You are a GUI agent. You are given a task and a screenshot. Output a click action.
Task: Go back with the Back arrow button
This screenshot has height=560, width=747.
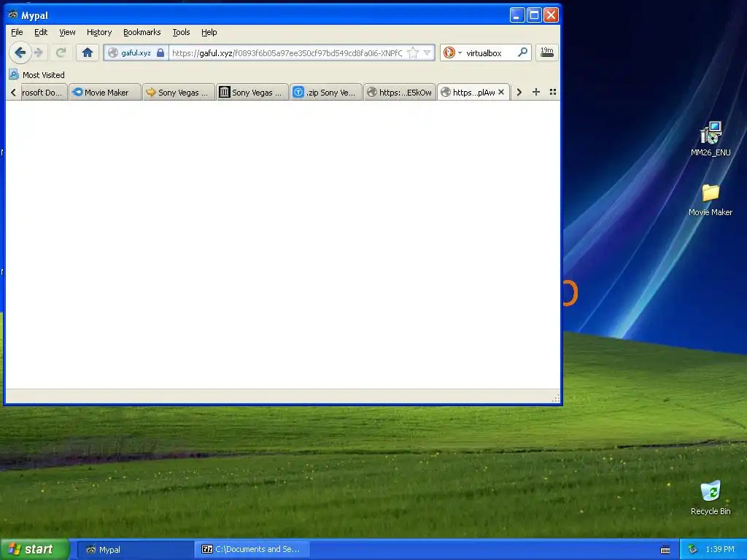pyautogui.click(x=20, y=52)
